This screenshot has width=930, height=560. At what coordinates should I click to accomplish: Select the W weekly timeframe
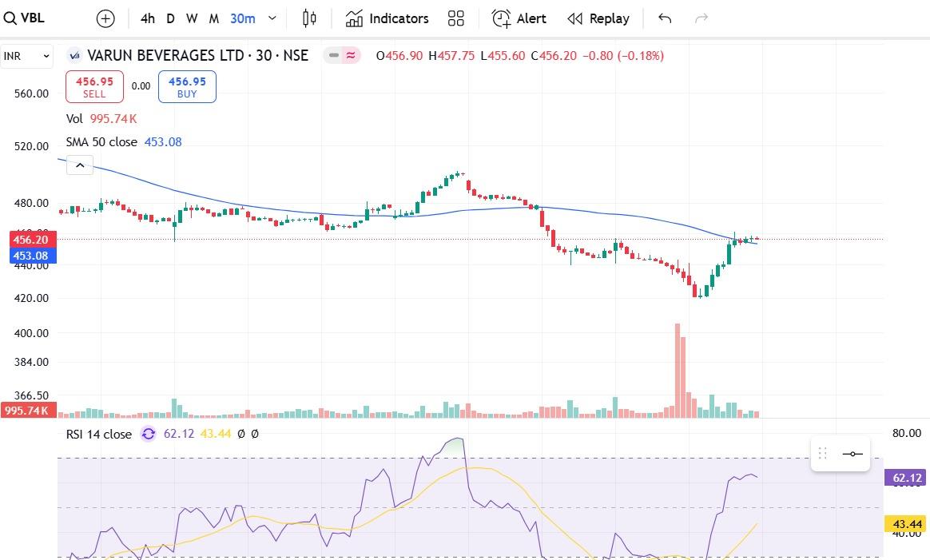tap(192, 19)
